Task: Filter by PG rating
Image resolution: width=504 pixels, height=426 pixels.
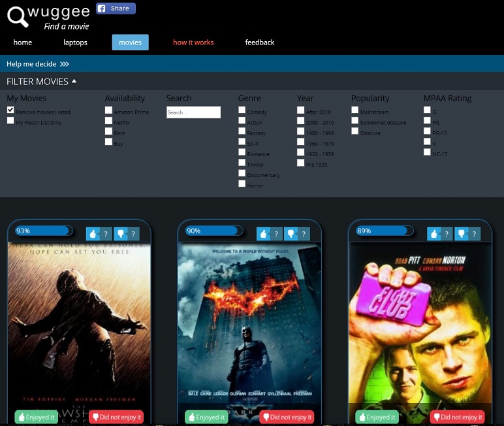Action: click(x=427, y=120)
